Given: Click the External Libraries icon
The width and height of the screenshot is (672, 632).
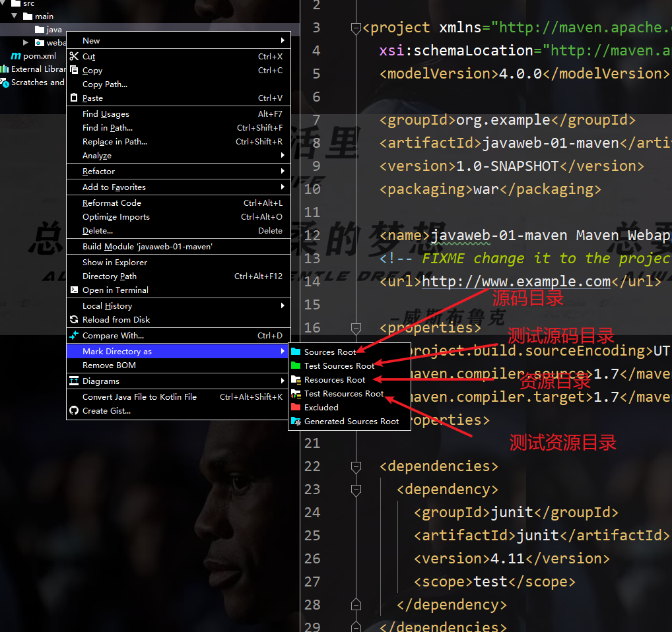Looking at the screenshot, I should tap(4, 69).
